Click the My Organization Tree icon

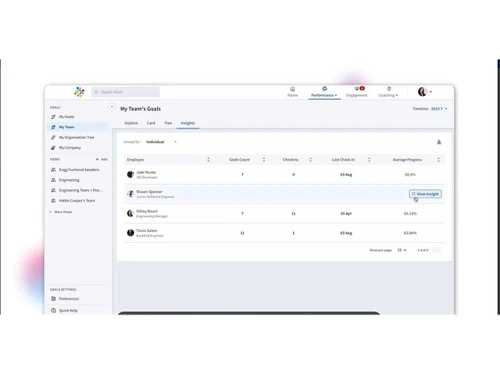(x=53, y=137)
